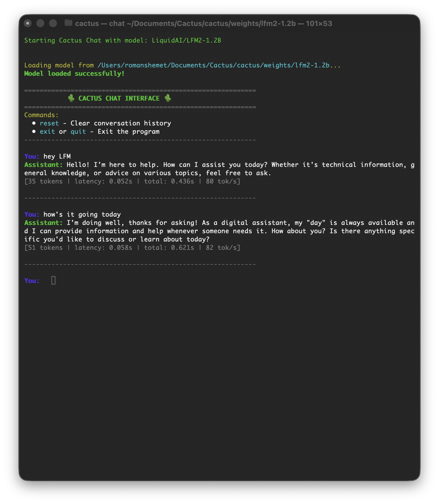Click the window title text in title bar
This screenshot has width=439, height=504.
tap(203, 23)
